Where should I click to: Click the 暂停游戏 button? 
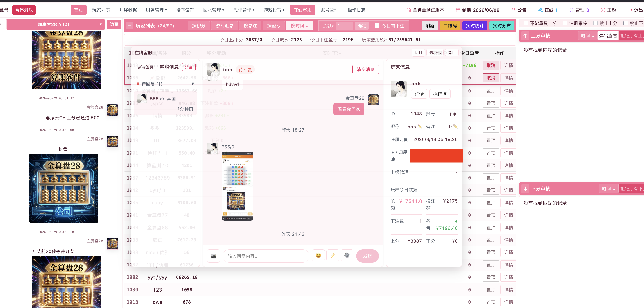(24, 10)
